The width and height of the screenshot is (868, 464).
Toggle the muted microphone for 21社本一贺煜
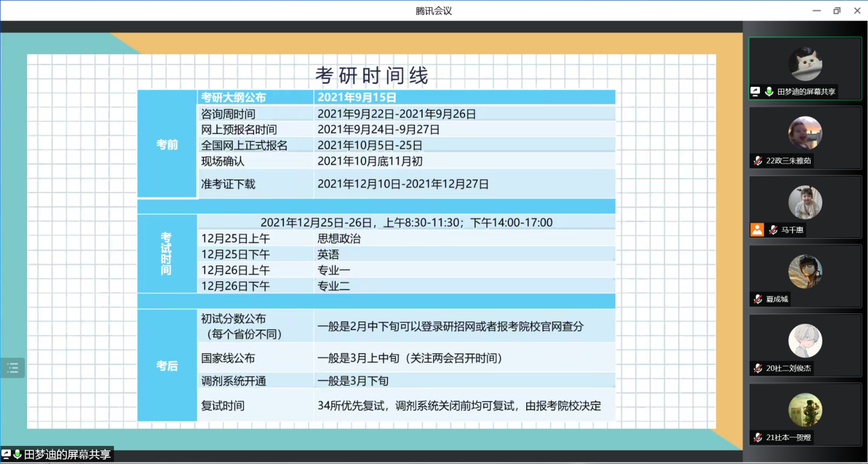pyautogui.click(x=758, y=438)
